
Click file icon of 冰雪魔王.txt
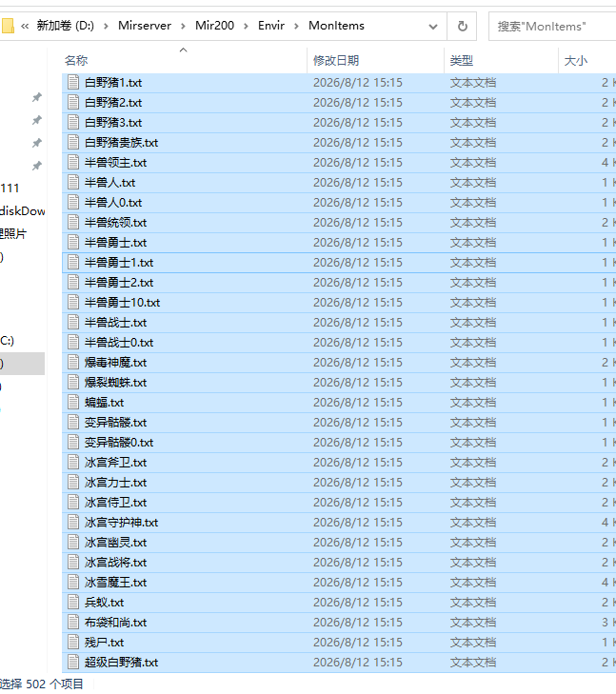tap(73, 582)
